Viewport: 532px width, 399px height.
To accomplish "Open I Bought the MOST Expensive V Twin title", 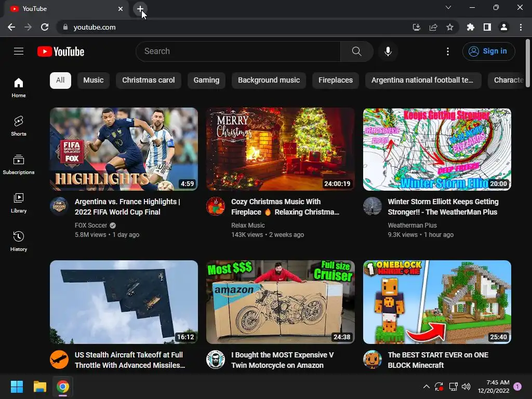I will click(282, 360).
